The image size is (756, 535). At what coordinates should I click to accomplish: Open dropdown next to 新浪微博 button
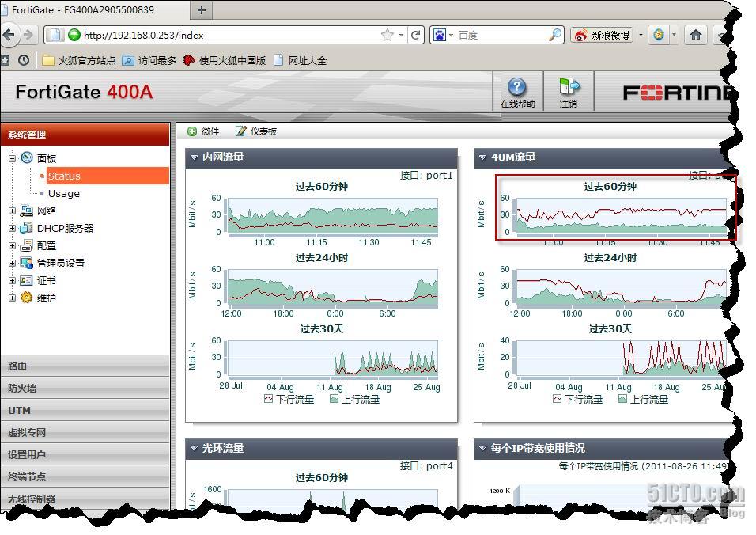pos(641,35)
